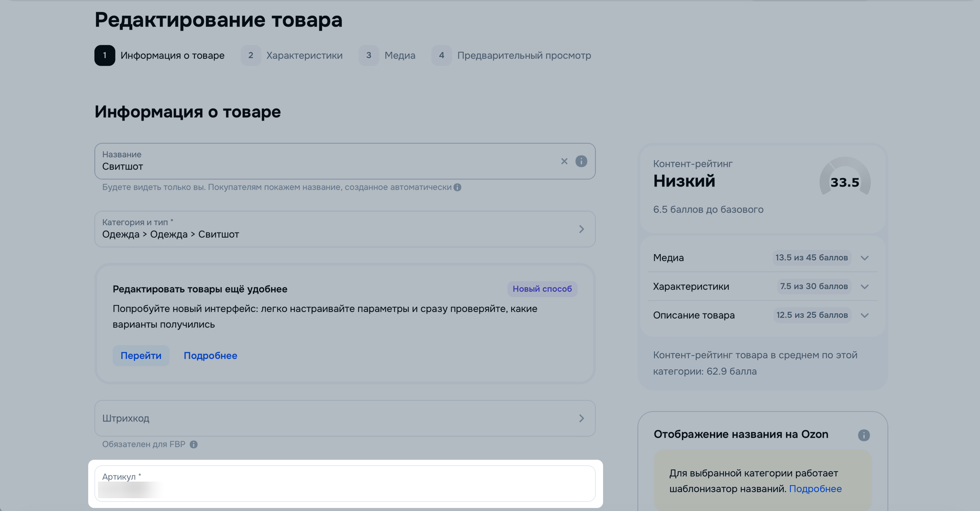Click step 4 number badge

(441, 55)
